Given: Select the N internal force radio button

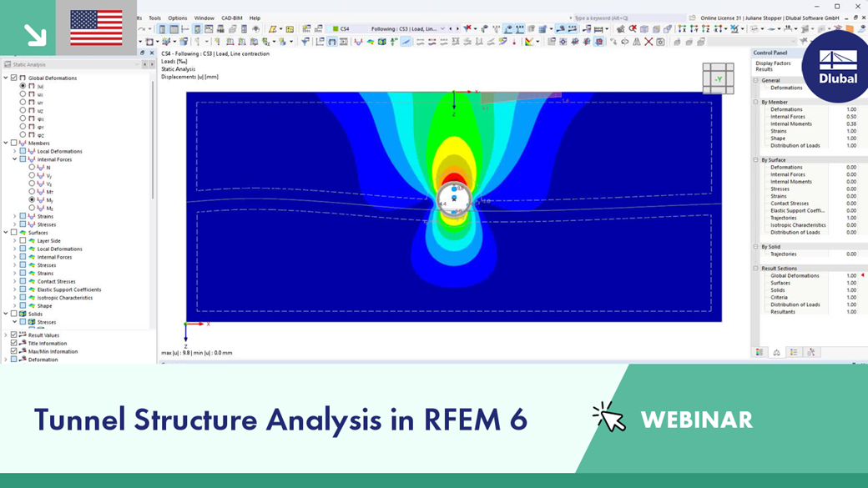Looking at the screenshot, I should click(32, 167).
